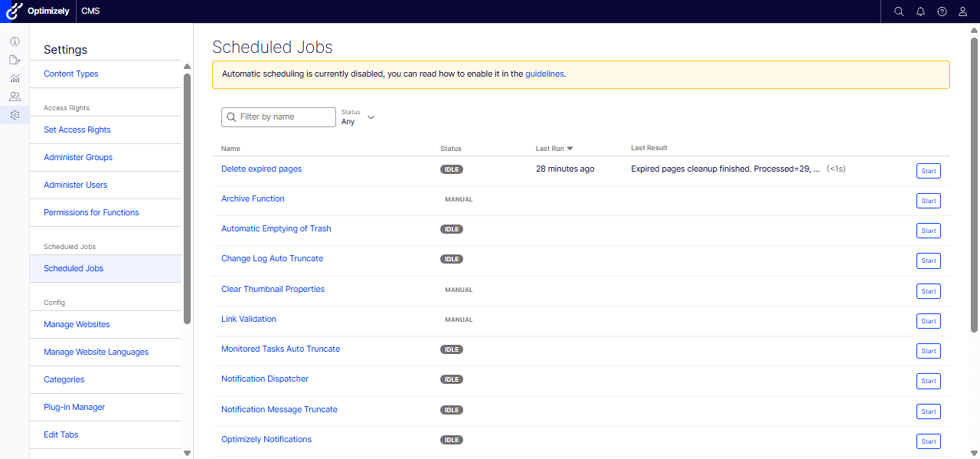Open the Admin users icon in sidebar
The height and width of the screenshot is (459, 980).
click(x=14, y=97)
